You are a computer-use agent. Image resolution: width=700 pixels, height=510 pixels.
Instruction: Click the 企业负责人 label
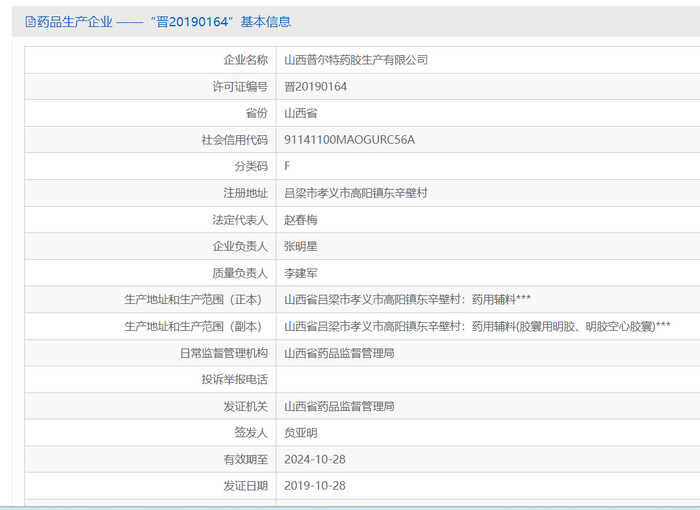[x=240, y=246]
